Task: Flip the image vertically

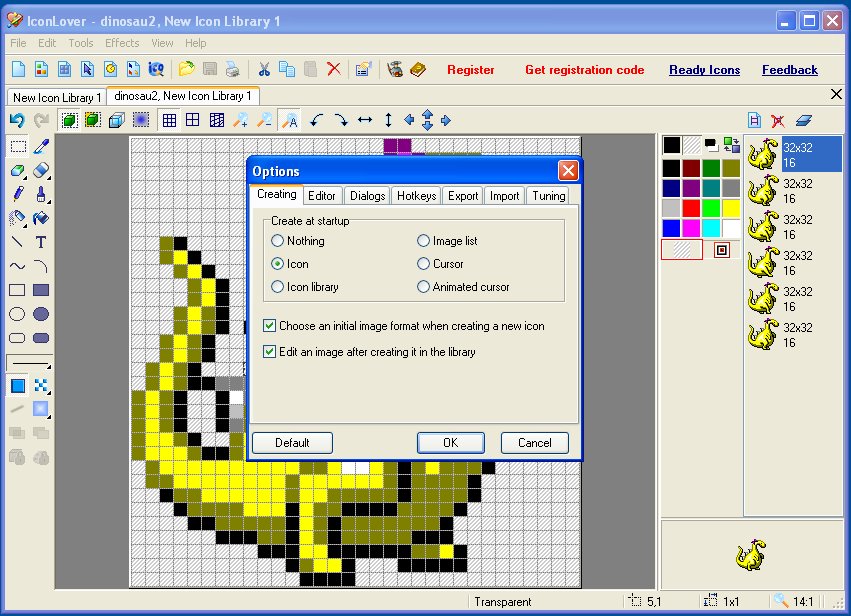Action: (x=388, y=120)
